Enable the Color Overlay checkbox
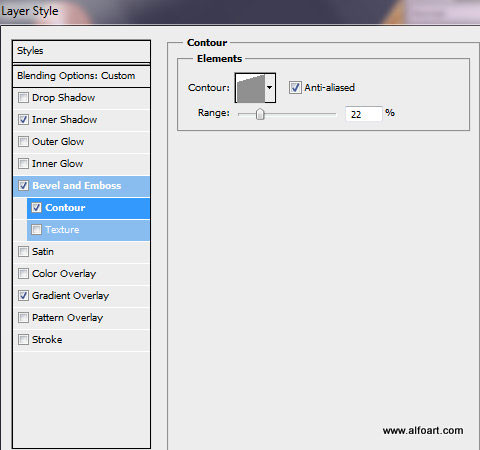This screenshot has width=480, height=450. click(23, 274)
